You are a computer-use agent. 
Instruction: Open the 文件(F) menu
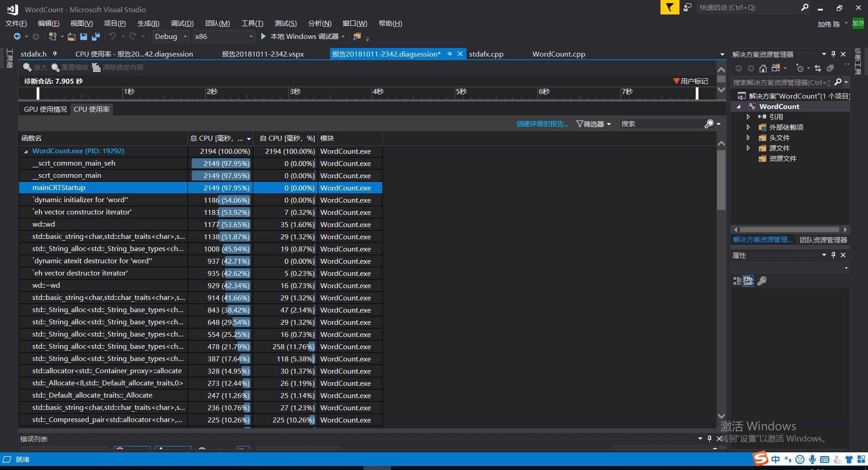(16, 24)
